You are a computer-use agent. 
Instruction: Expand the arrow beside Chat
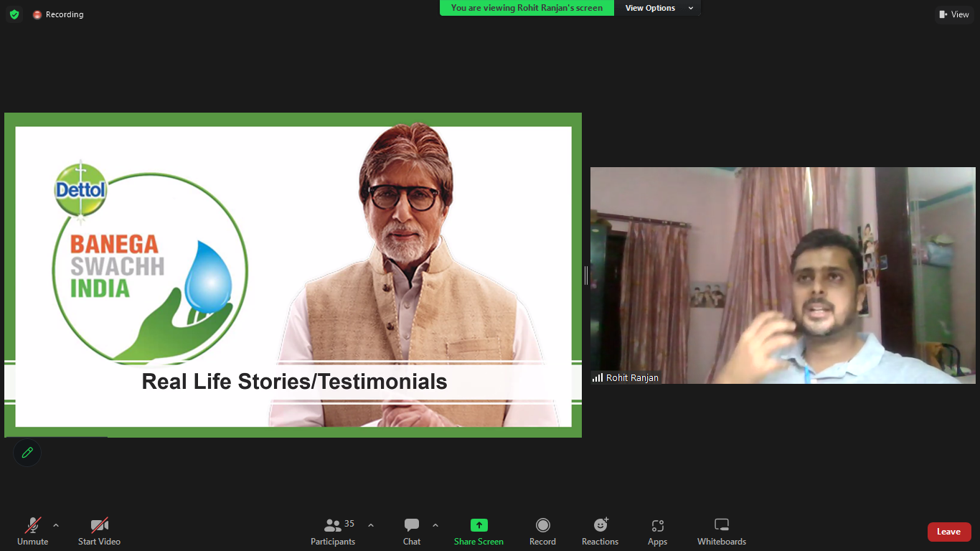435,525
